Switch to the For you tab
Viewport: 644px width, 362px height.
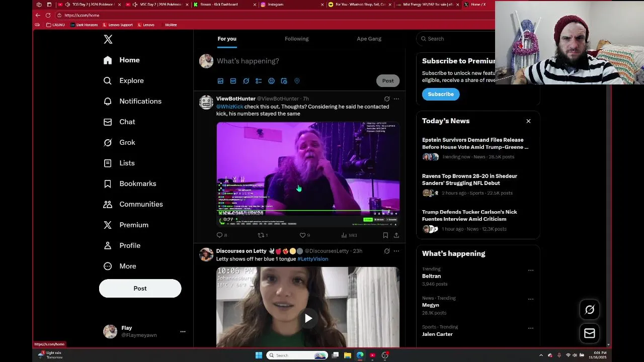(227, 39)
